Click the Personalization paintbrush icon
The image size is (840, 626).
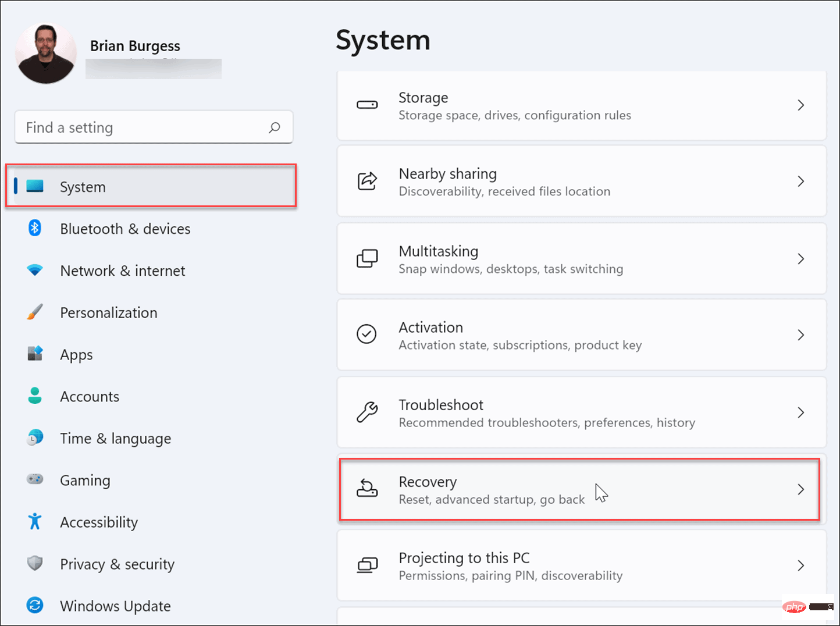click(x=35, y=312)
